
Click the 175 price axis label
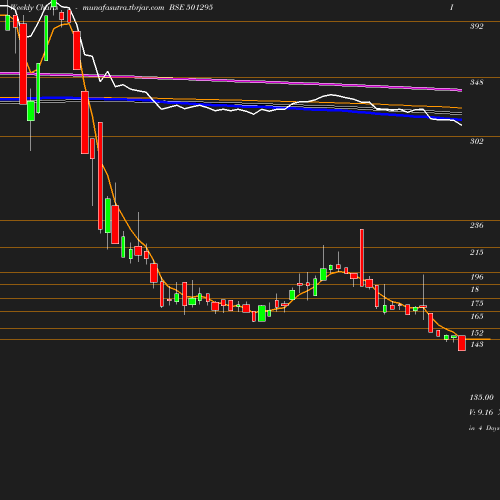point(476,303)
